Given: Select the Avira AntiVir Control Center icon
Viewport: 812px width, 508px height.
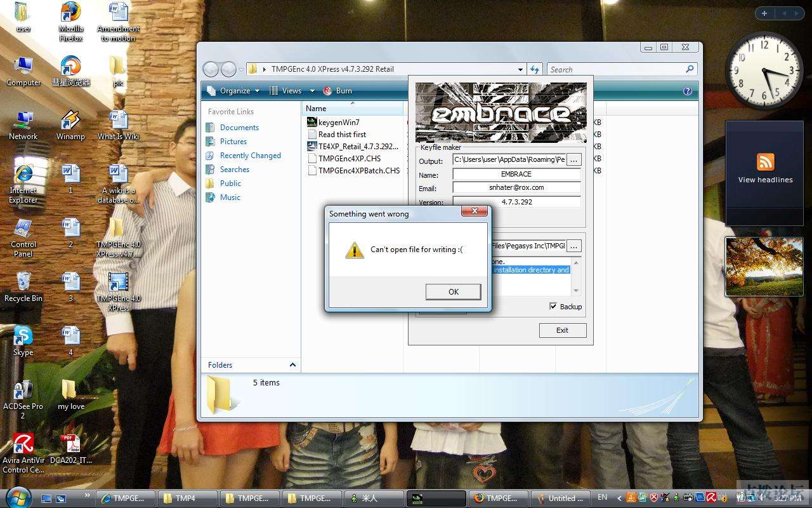Looking at the screenshot, I should point(23,454).
